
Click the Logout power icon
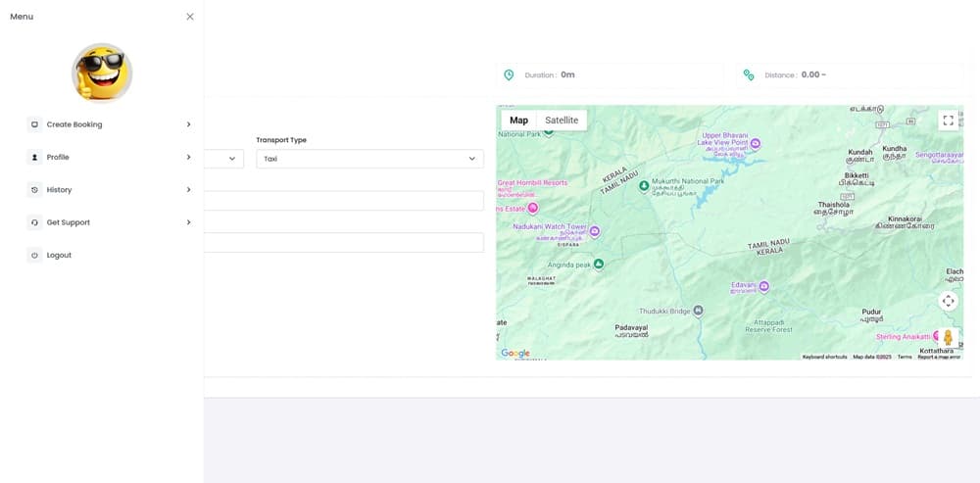(34, 256)
